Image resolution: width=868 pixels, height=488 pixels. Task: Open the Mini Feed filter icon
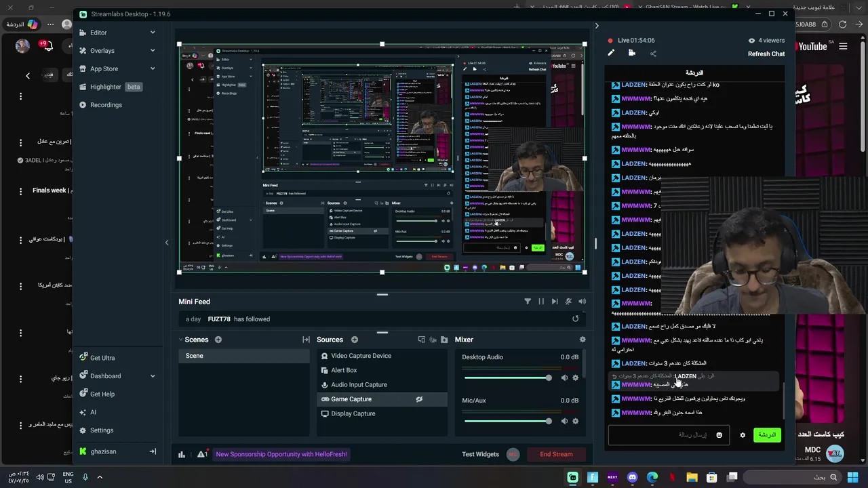(528, 302)
